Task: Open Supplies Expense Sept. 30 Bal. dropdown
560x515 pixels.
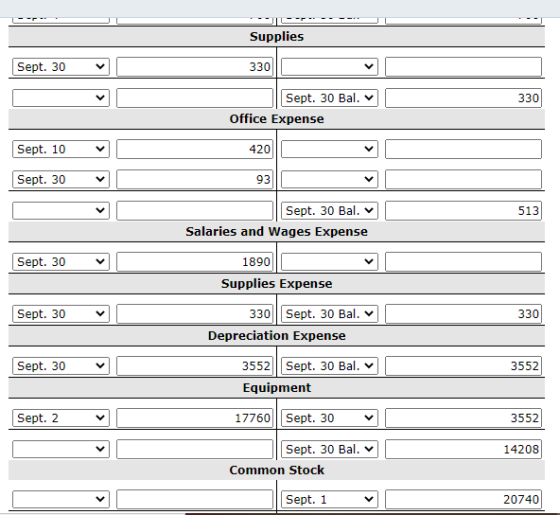Action: [x=329, y=314]
